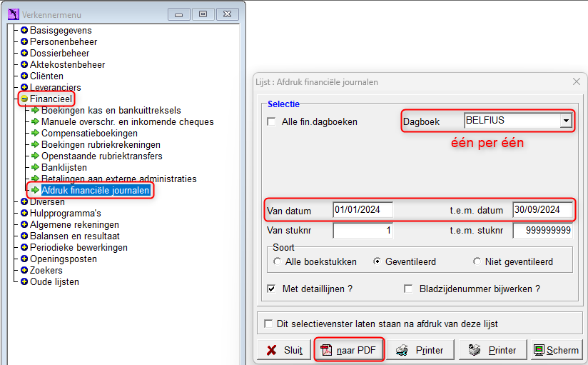Click the first Printer button
Screen dimensions: 588x365
tap(420, 350)
